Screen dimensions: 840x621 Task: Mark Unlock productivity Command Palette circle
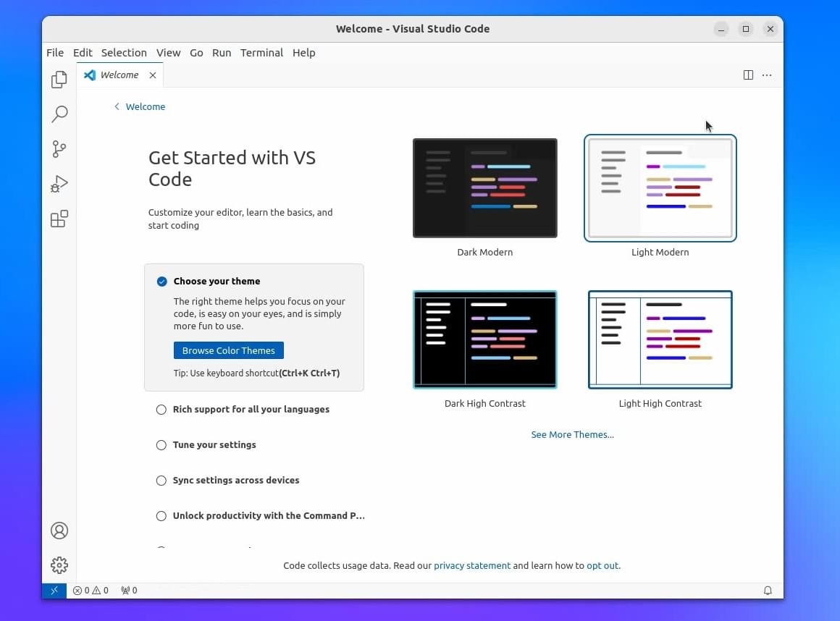(161, 516)
